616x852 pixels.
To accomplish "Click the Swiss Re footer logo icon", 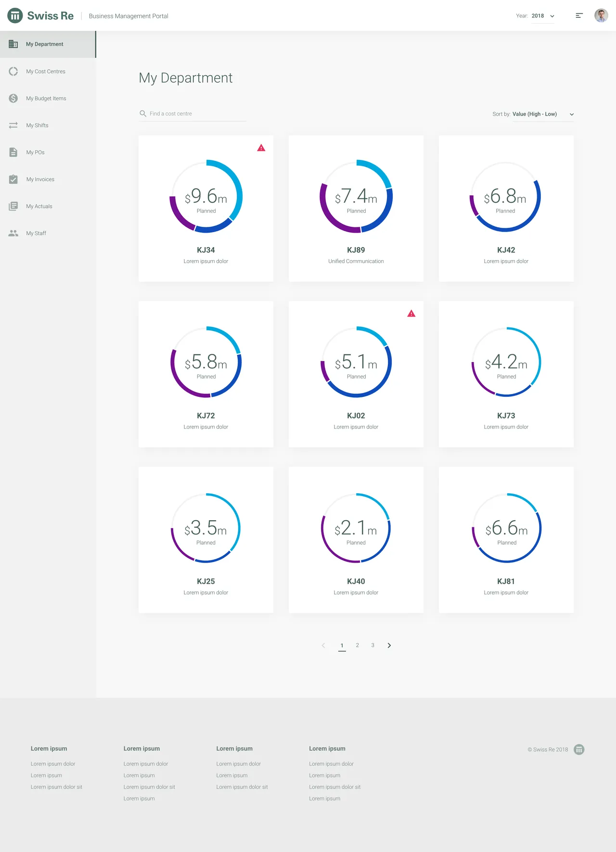I will pos(579,749).
